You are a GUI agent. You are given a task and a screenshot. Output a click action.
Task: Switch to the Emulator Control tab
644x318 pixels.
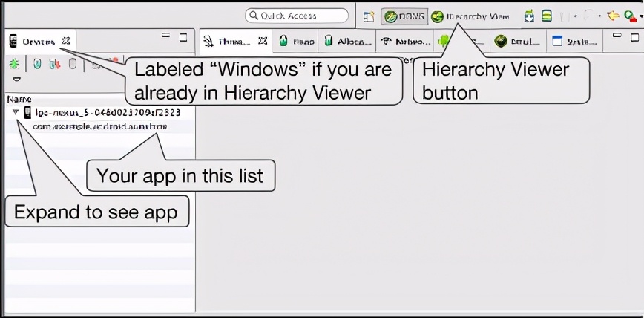(518, 41)
